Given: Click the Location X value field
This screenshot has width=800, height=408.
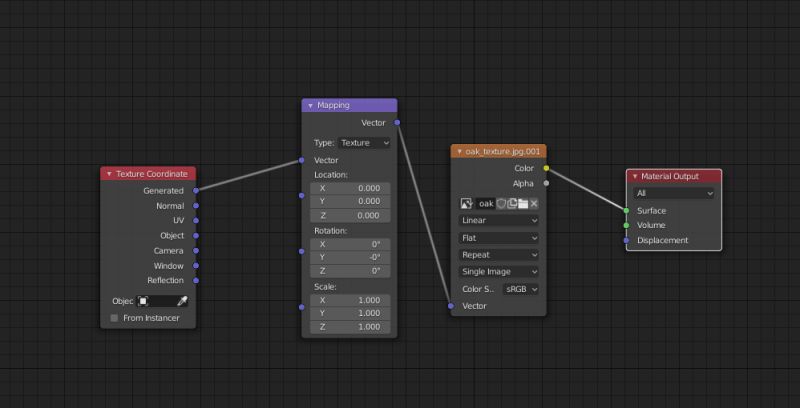Looking at the screenshot, I should [x=350, y=189].
